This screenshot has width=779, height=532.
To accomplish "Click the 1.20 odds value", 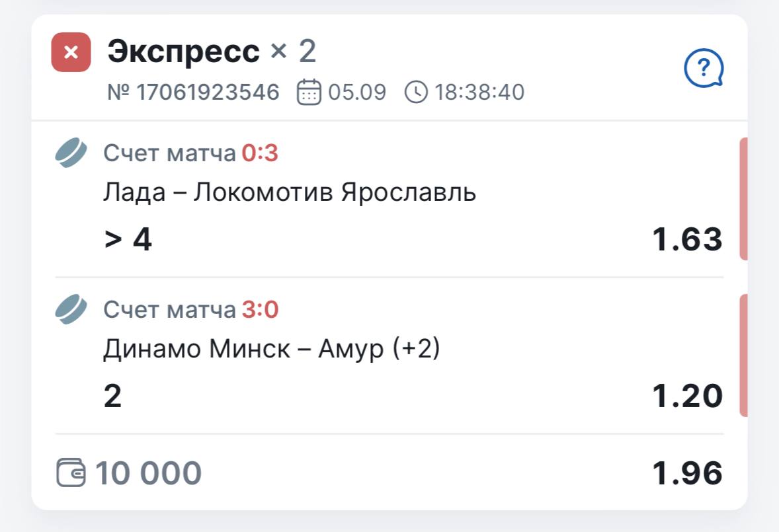I will pos(687,396).
